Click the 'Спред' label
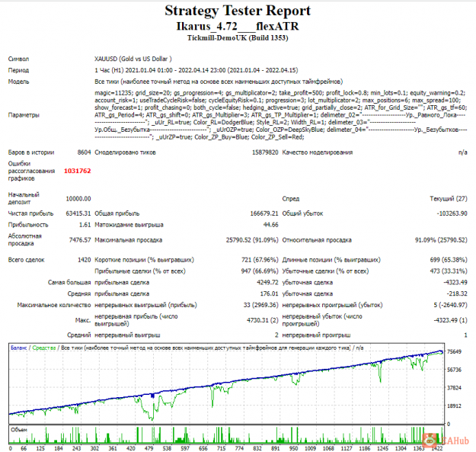The image size is (476, 452). [x=291, y=199]
